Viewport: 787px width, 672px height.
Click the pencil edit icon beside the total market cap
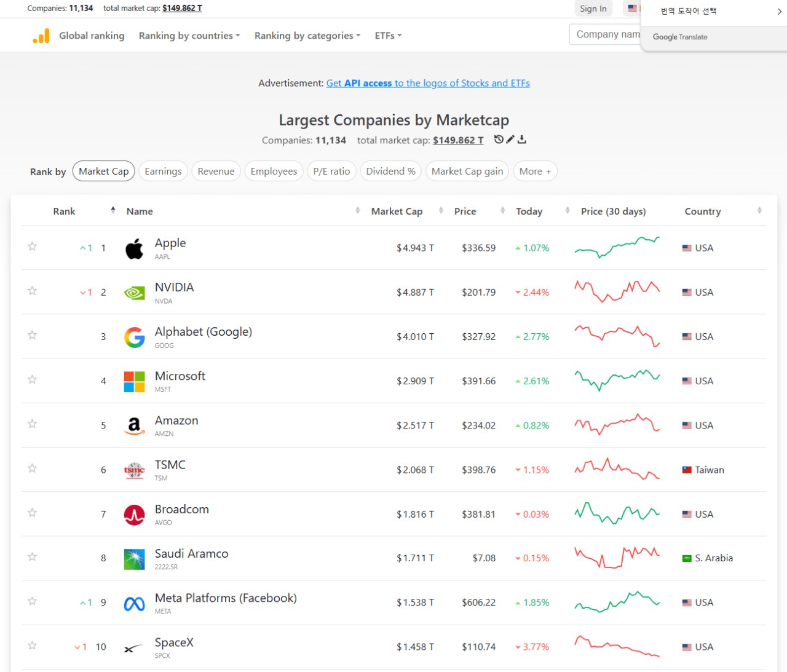510,140
